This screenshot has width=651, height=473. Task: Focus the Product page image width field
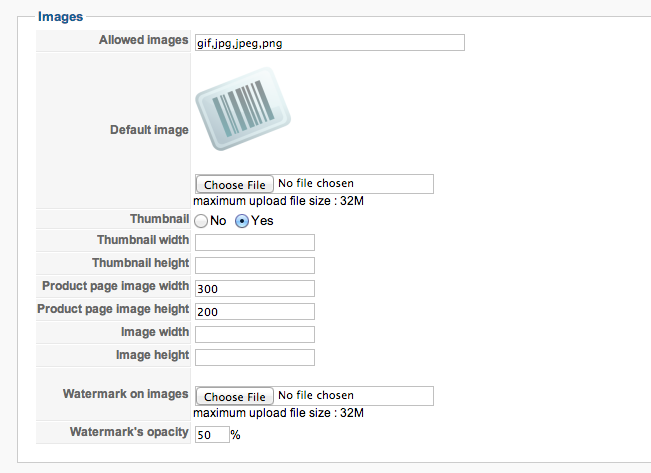[x=255, y=288]
